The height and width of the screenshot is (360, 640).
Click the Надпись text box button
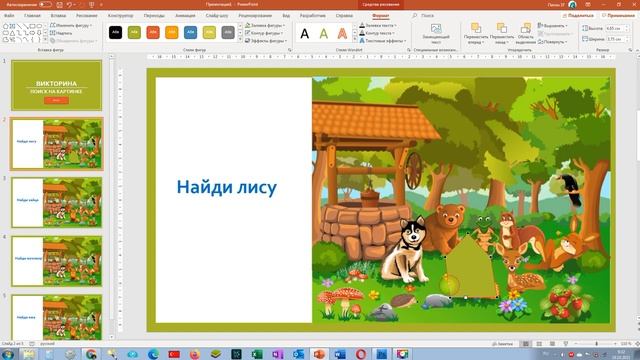pyautogui.click(x=61, y=33)
